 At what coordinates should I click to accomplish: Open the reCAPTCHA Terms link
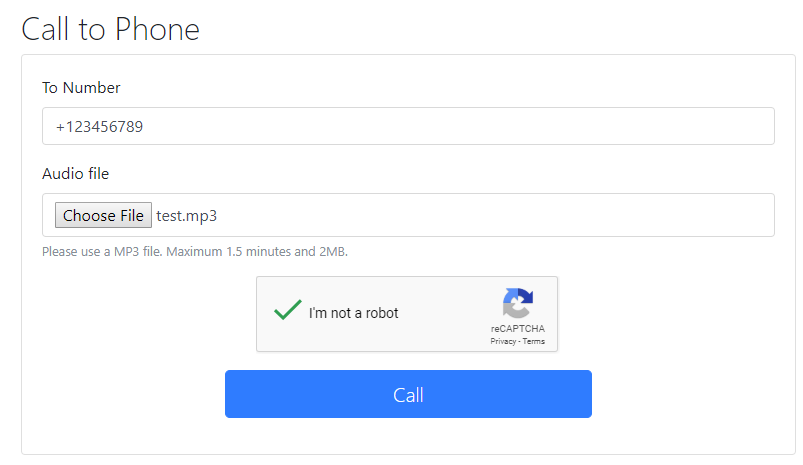(534, 341)
